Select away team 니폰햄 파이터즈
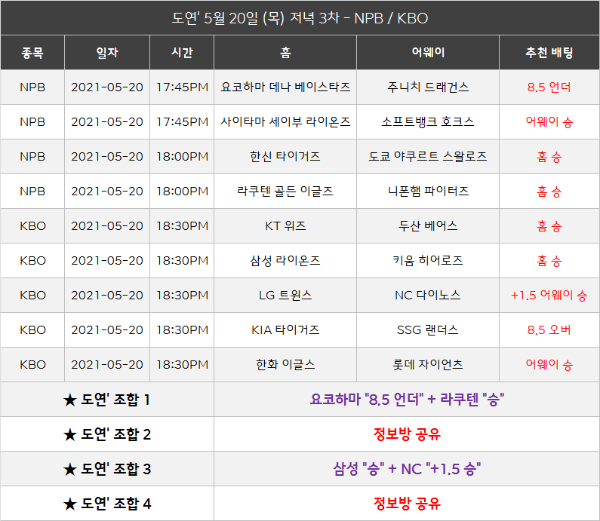Viewport: 600px width, 521px height. (428, 191)
